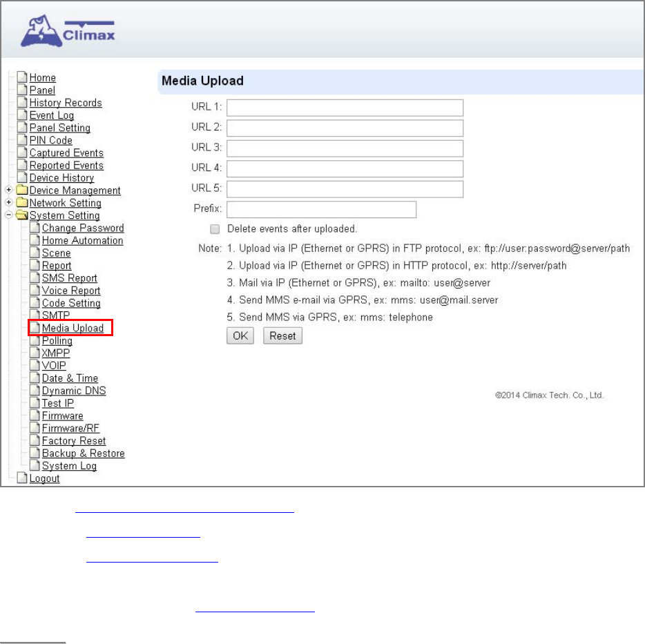Open the System Setting link

(65, 215)
